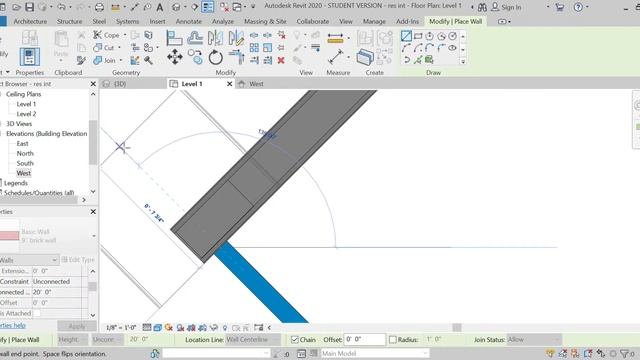
Task: Enable the Radius checkbox
Action: [393, 340]
